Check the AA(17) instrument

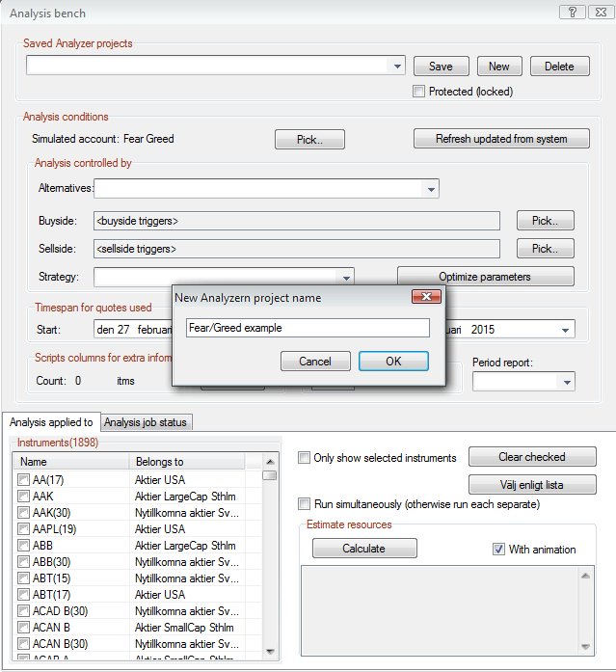(23, 480)
